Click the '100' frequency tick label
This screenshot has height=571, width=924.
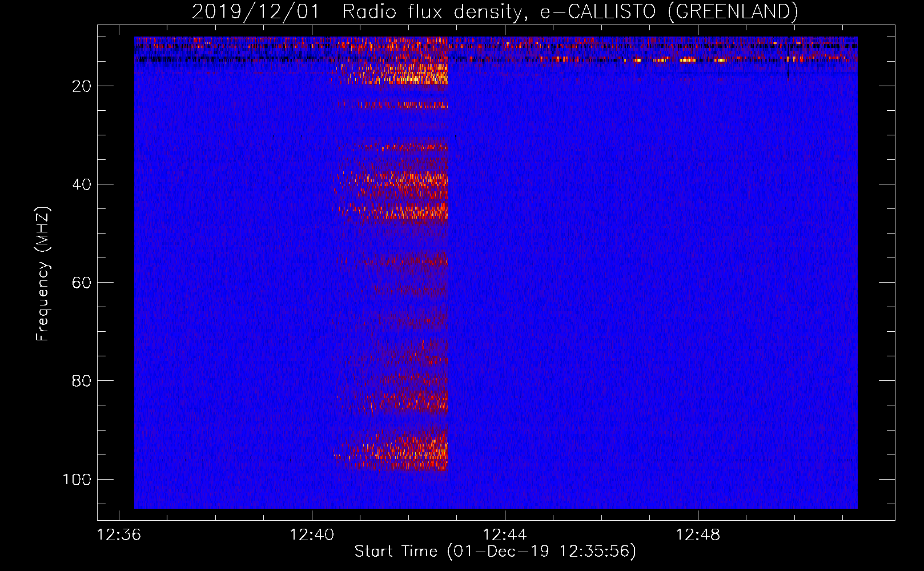coord(77,479)
